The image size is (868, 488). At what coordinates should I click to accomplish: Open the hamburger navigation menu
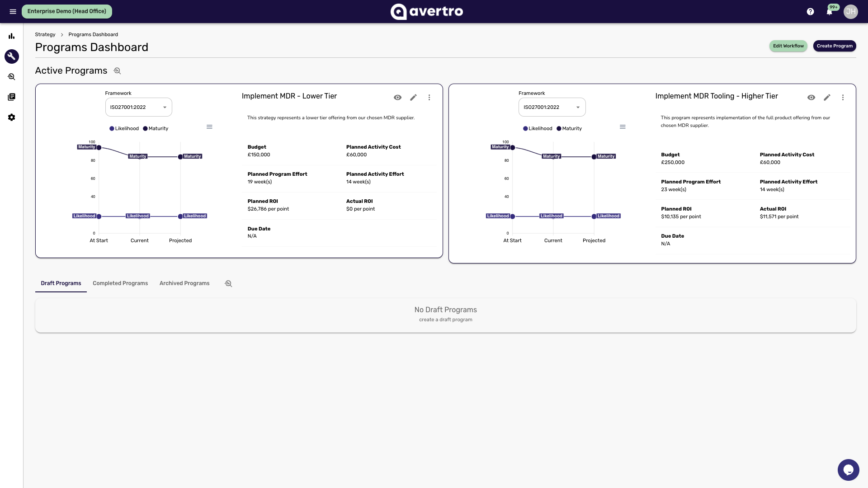[13, 11]
